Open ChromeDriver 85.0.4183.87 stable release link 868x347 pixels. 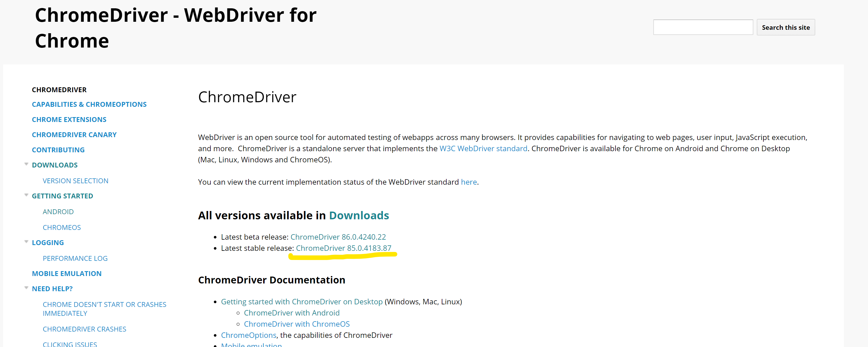pyautogui.click(x=343, y=248)
